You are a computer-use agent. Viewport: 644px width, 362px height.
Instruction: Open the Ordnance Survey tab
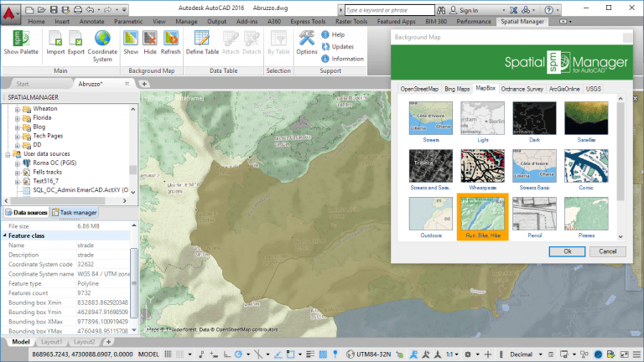[522, 89]
